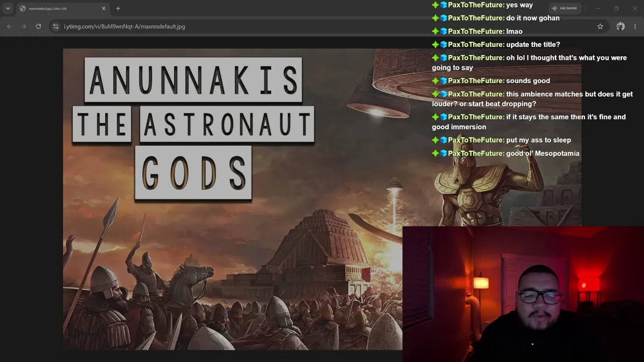Close the Chrome window
644x362 pixels.
tap(635, 8)
